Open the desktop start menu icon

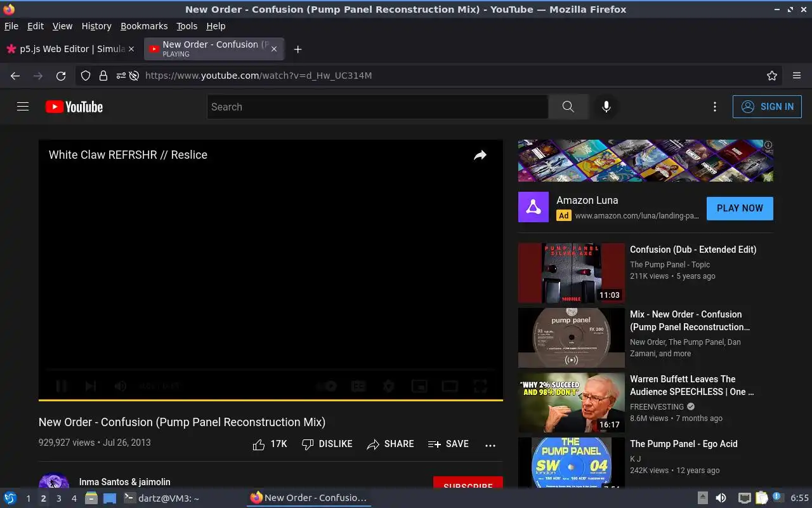[x=10, y=498]
